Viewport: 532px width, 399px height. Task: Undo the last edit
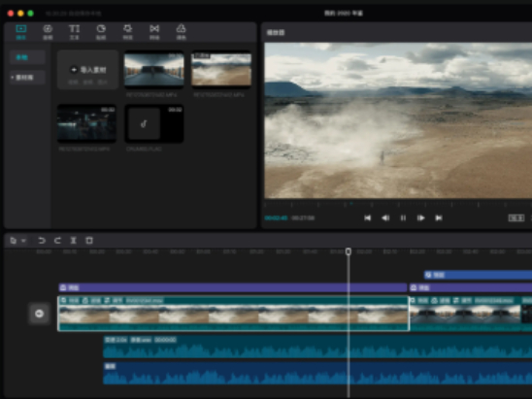click(x=42, y=241)
